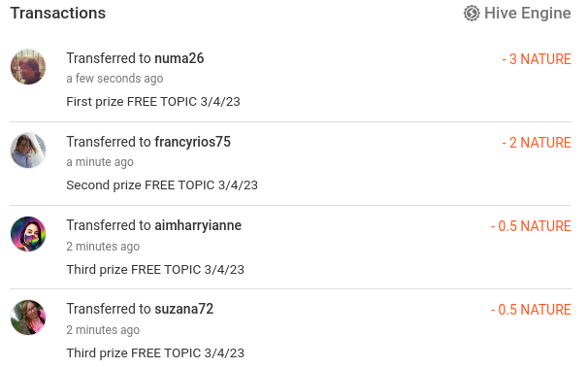Click aimharryianne's - 0.5 NATURE amount

click(531, 226)
